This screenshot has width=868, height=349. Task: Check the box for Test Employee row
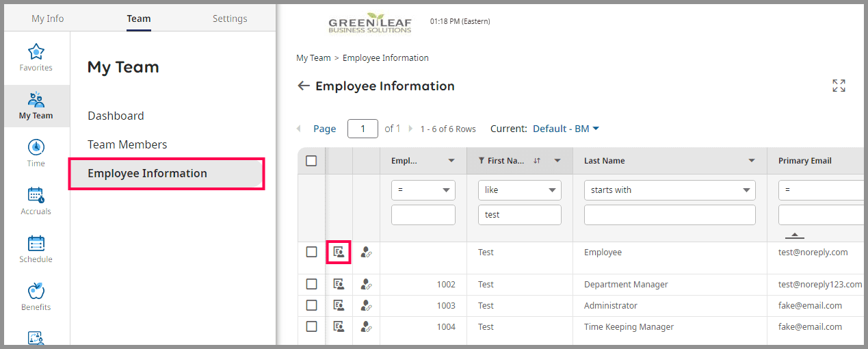tap(311, 252)
